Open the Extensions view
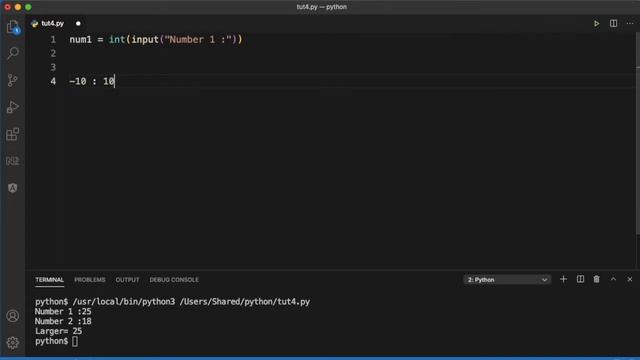 click(x=13, y=134)
